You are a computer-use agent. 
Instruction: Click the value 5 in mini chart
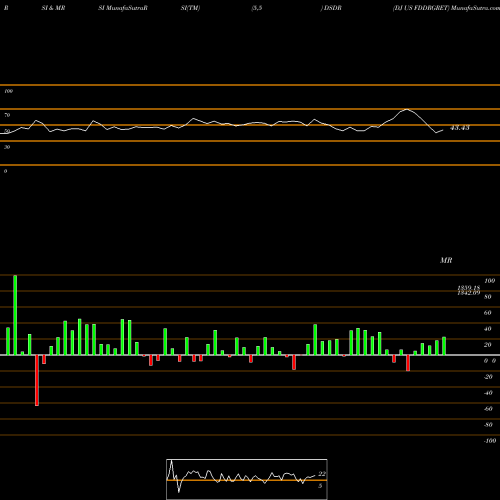[320, 486]
